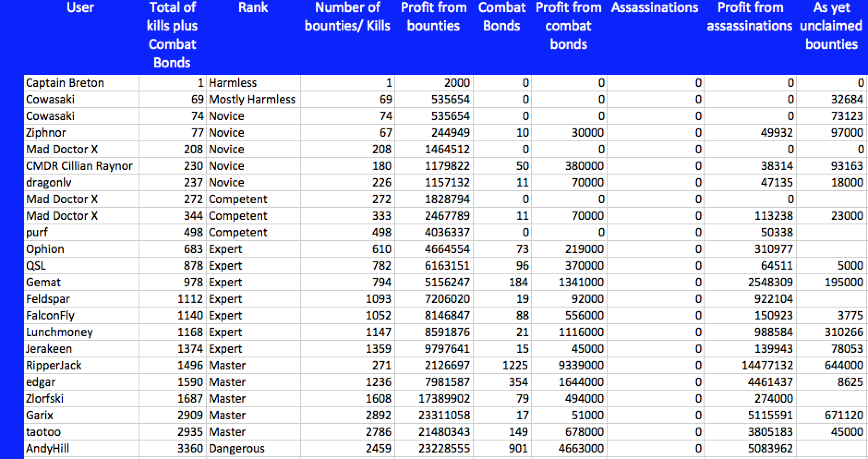Select taotoo's total kills 2935
Screen dimensions: 868x459
(x=173, y=432)
